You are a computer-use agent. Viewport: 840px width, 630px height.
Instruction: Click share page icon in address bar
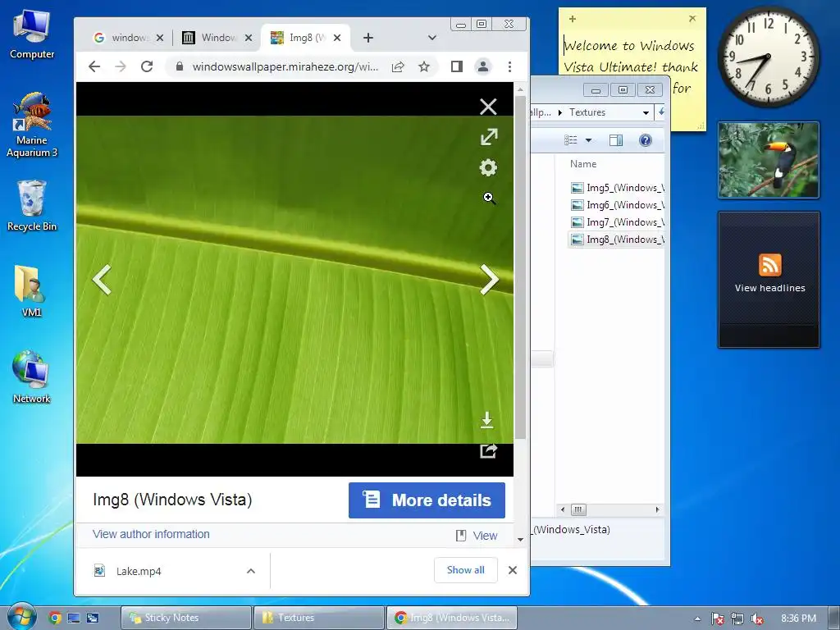click(x=398, y=67)
